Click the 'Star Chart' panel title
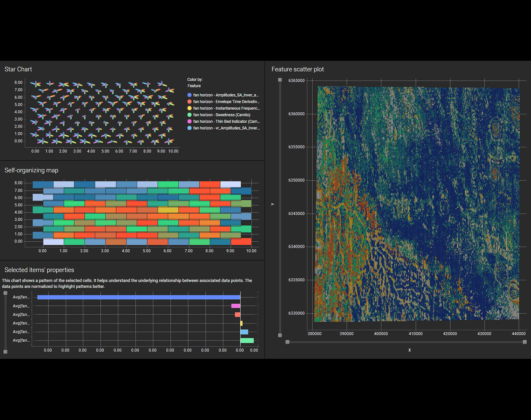Image resolution: width=531 pixels, height=420 pixels. 18,69
